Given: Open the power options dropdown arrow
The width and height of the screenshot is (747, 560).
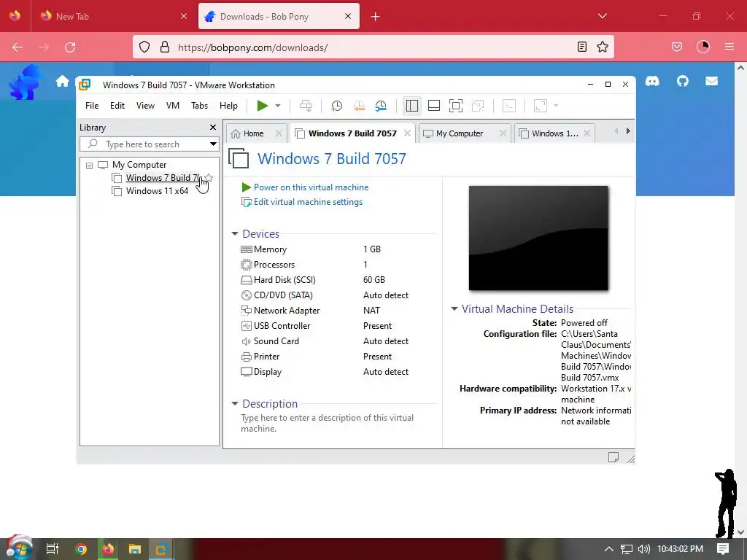Looking at the screenshot, I should pyautogui.click(x=278, y=106).
